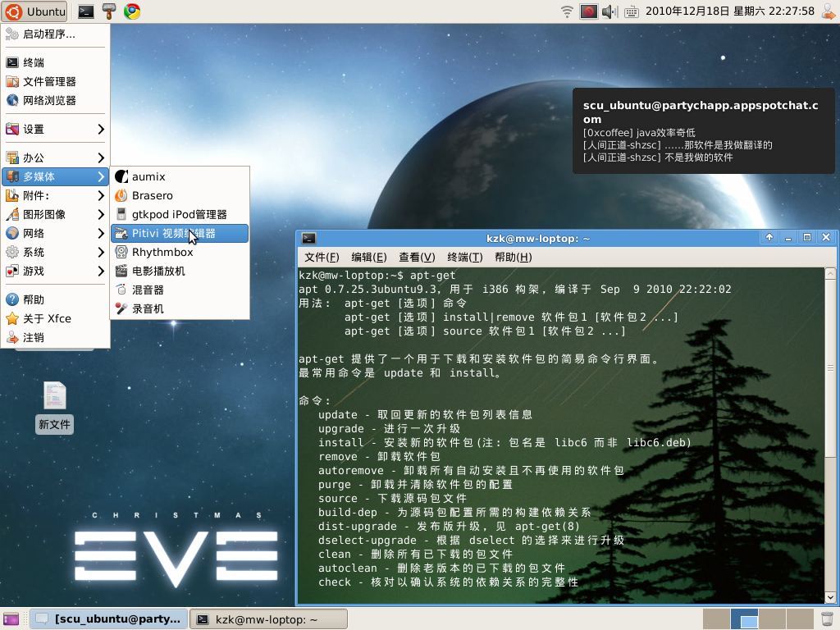840x630 pixels.
Task: Switch to active second workspace in pager
Action: pos(745,619)
